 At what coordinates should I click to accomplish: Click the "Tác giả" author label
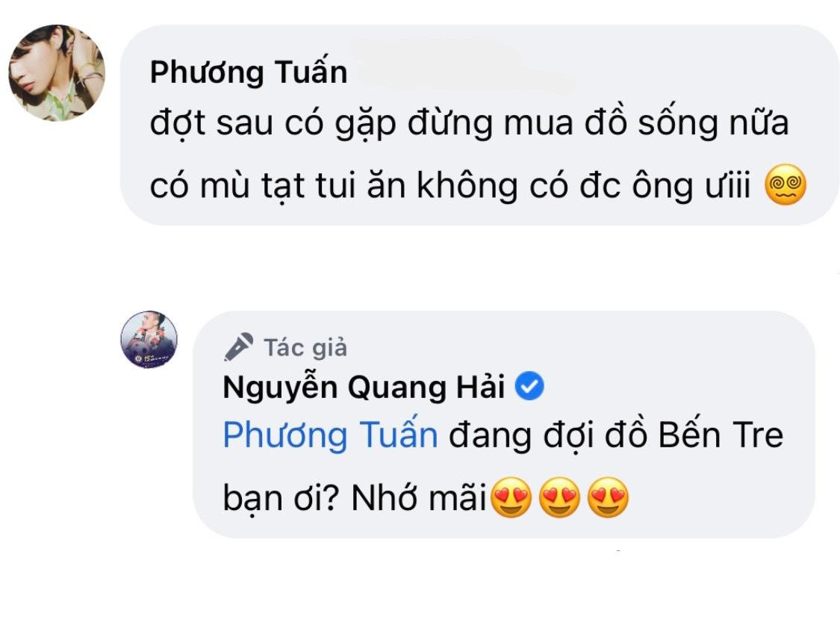pyautogui.click(x=305, y=347)
